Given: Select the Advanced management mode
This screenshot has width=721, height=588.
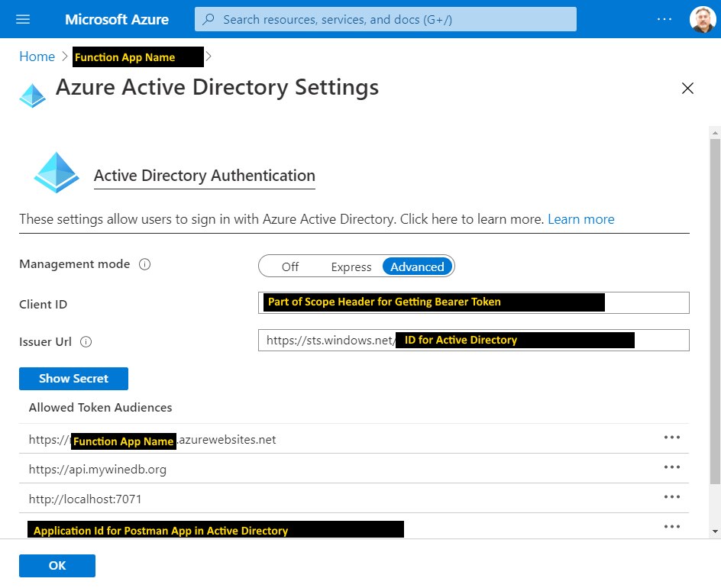Looking at the screenshot, I should tap(417, 267).
